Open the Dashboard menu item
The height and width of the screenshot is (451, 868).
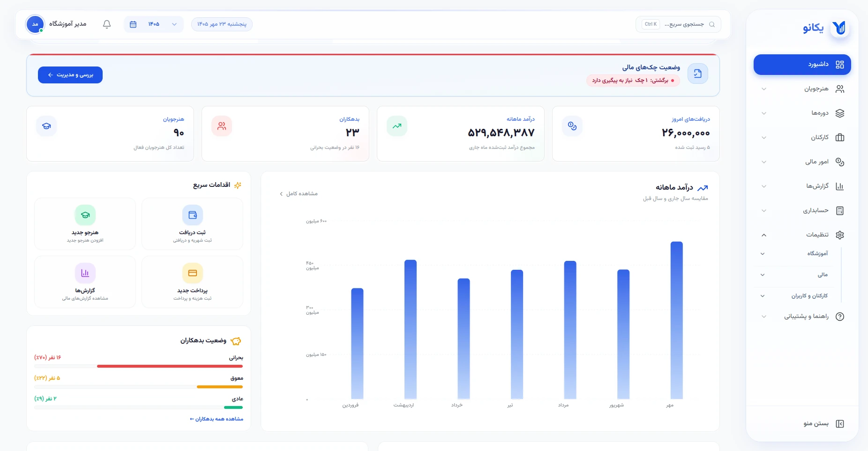pyautogui.click(x=802, y=65)
